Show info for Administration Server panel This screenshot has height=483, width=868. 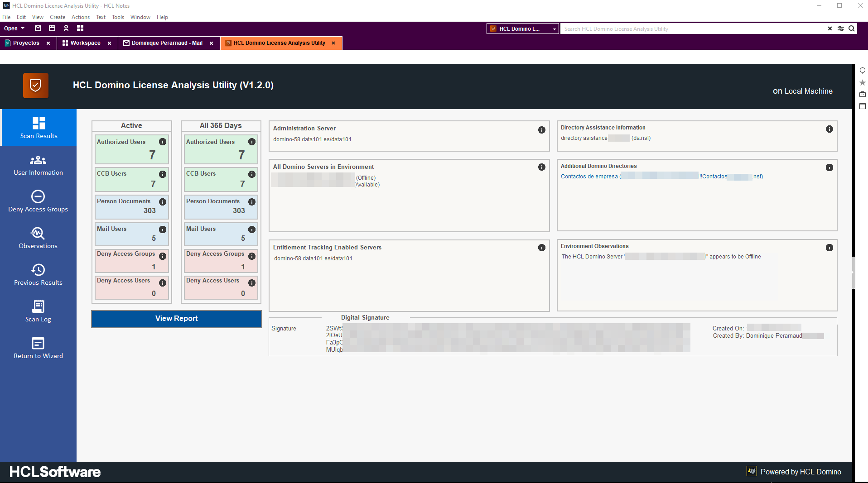(x=542, y=130)
